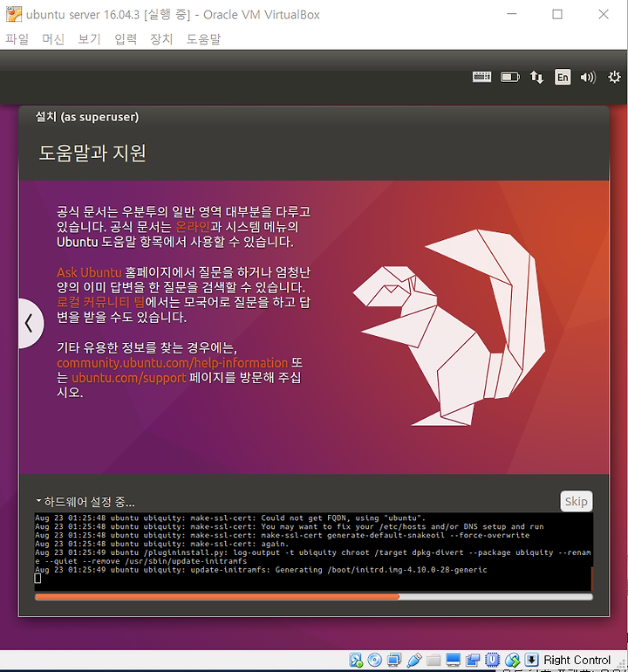Open the 온라인 documentation link
This screenshot has width=628, height=672.
(193, 227)
